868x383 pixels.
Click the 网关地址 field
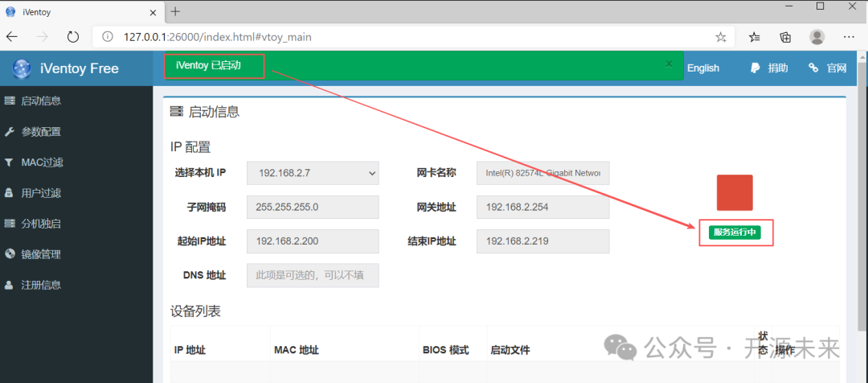pos(543,208)
